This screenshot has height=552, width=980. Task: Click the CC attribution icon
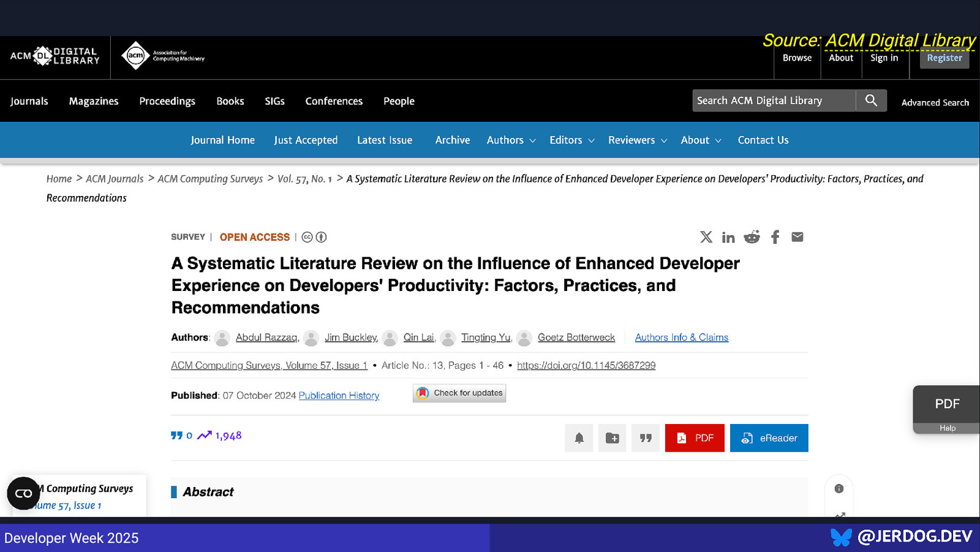321,237
